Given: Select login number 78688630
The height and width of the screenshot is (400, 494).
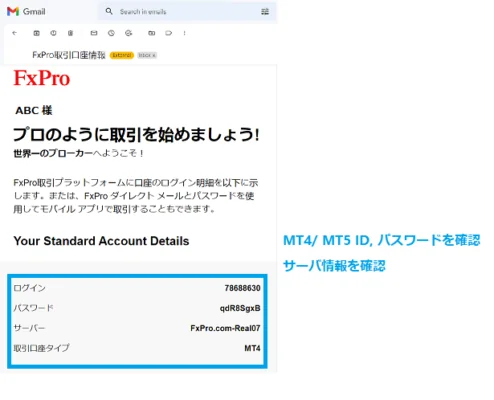Looking at the screenshot, I should (x=242, y=288).
